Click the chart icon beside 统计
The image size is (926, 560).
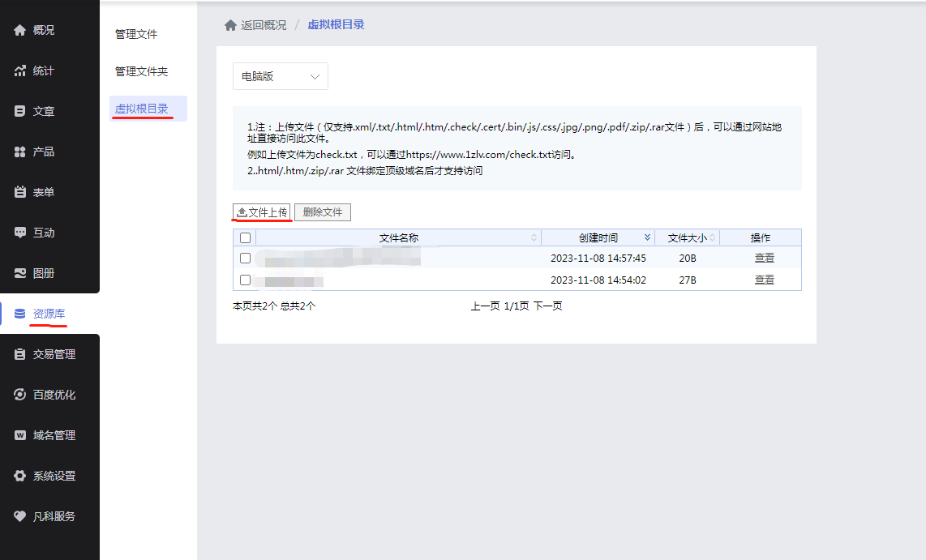click(x=20, y=71)
